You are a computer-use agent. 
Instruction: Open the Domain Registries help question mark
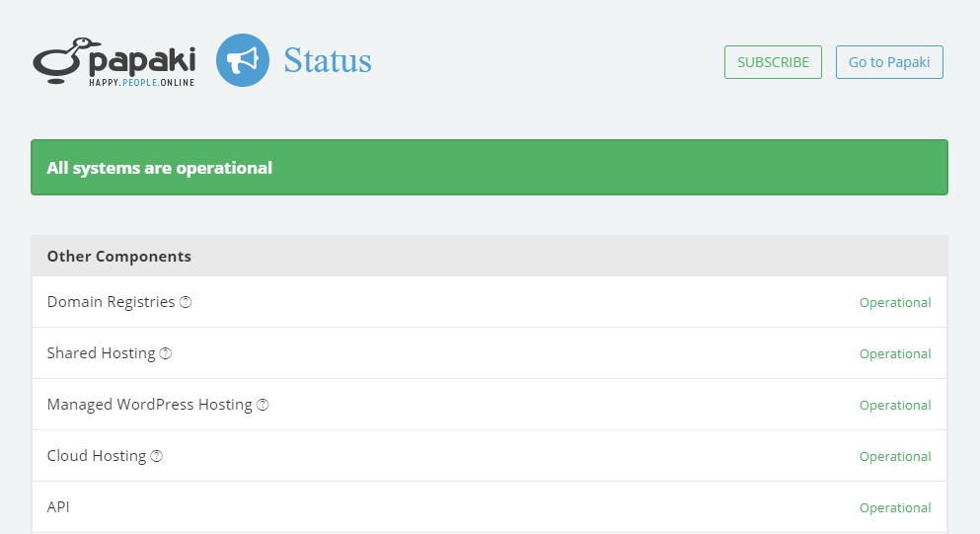coord(186,302)
